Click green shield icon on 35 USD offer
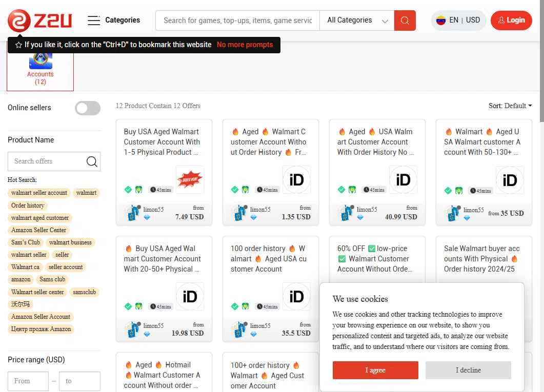 click(459, 190)
